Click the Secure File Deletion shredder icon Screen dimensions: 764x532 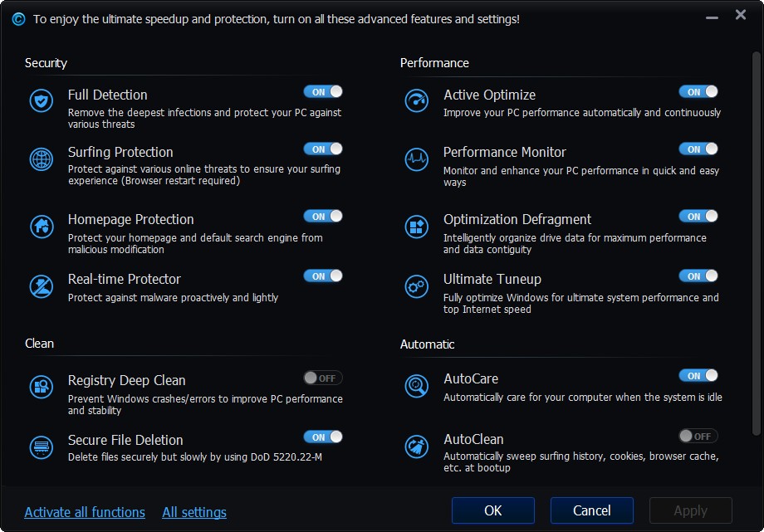coord(42,447)
